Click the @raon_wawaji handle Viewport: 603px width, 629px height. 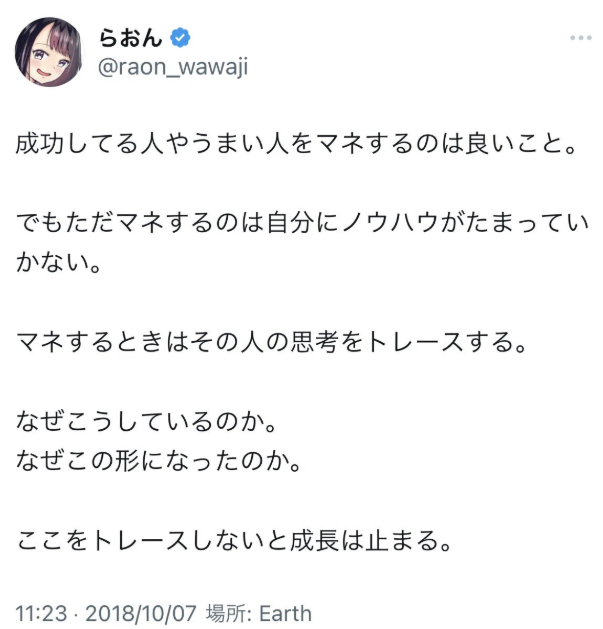172,67
